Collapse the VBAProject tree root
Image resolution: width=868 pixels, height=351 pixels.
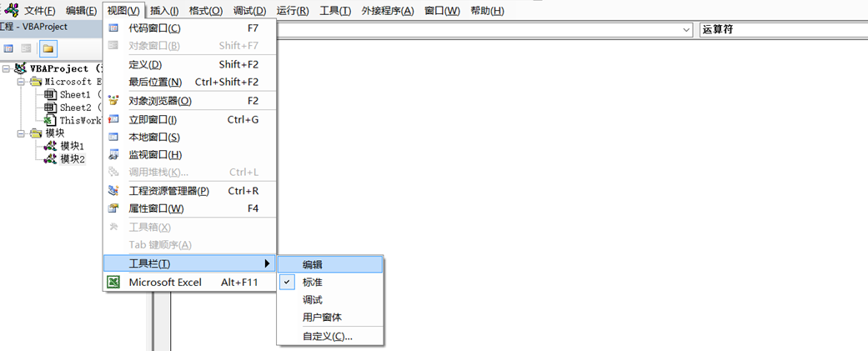pyautogui.click(x=6, y=68)
